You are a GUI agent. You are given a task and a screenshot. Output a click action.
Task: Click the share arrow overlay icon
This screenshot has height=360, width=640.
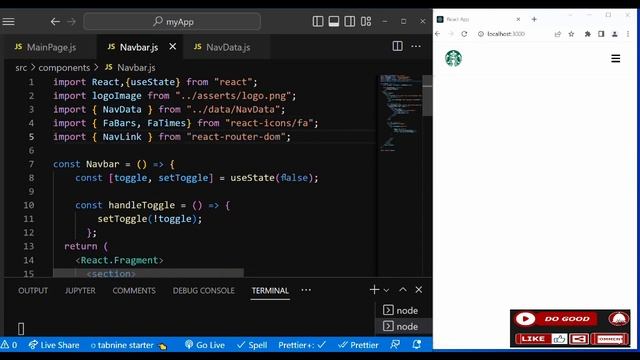[x=579, y=339]
